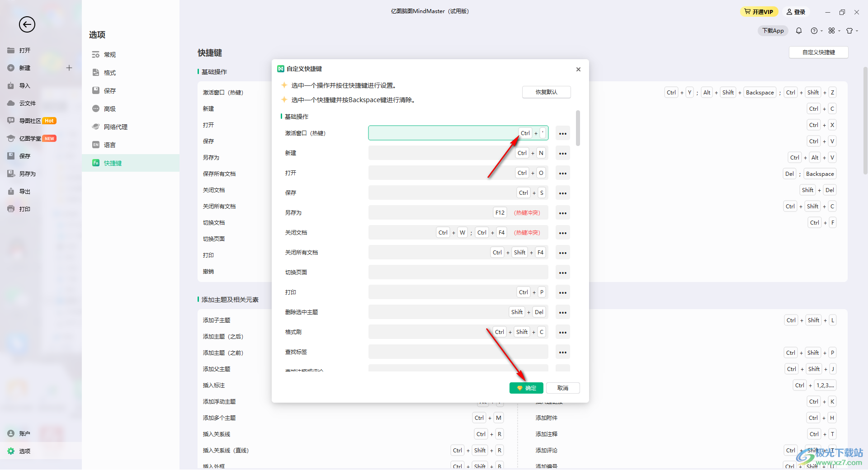
Task: Click the 自定义快捷键 button
Action: [819, 52]
